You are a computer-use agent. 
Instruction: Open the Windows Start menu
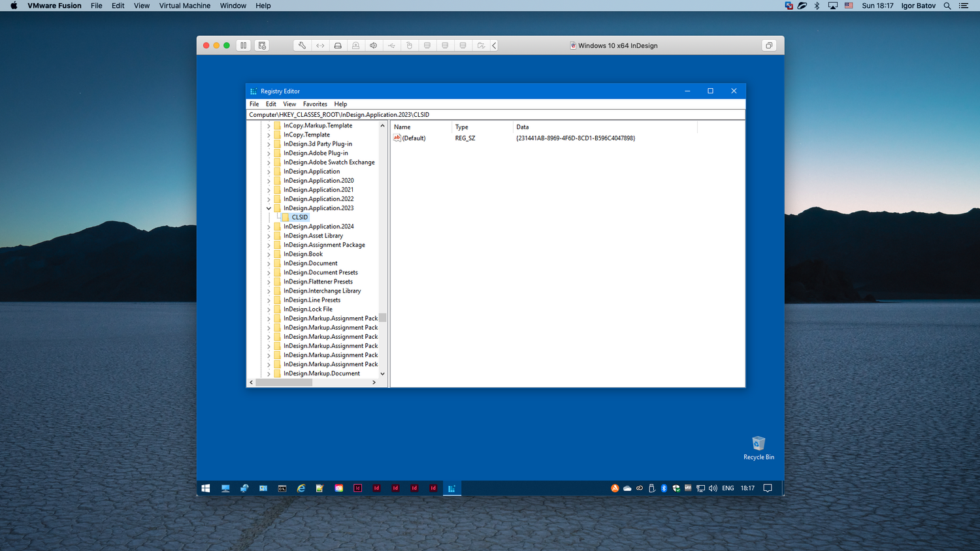coord(206,488)
